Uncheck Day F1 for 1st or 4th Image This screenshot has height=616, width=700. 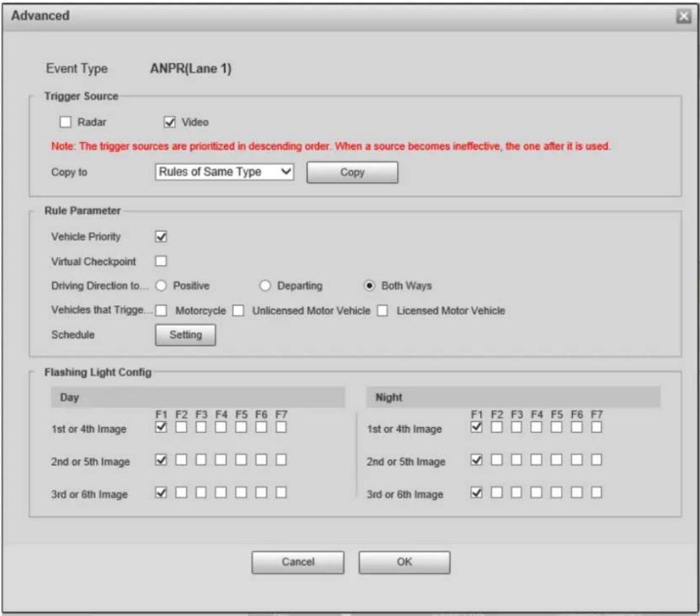(x=161, y=428)
